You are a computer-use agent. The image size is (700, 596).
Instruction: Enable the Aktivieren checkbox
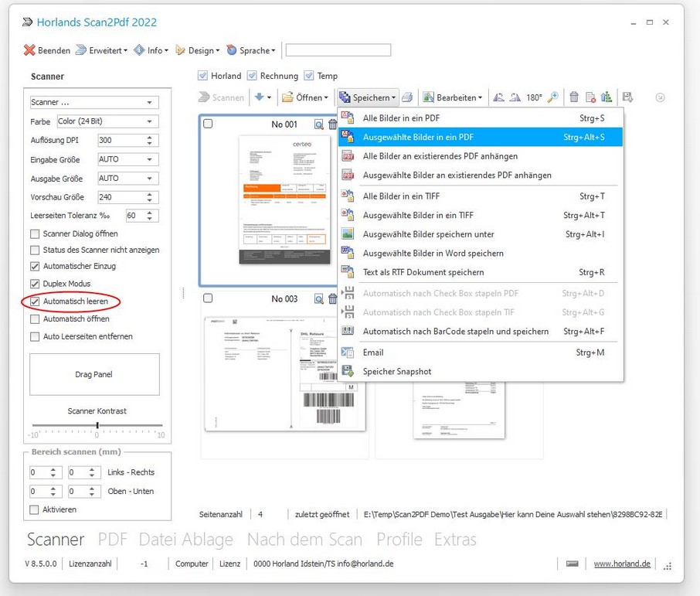[x=34, y=509]
